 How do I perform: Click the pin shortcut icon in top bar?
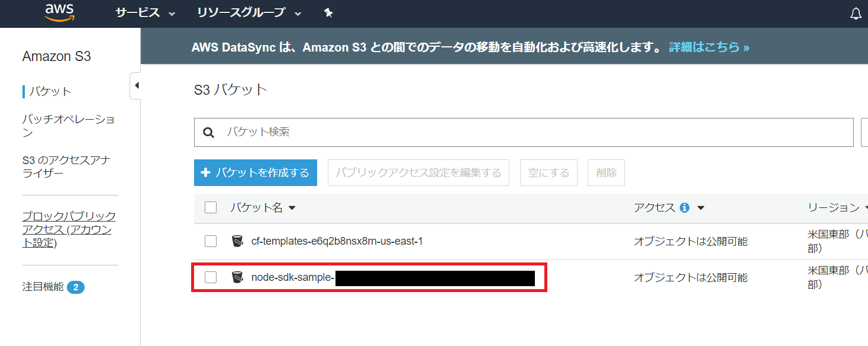(x=328, y=13)
